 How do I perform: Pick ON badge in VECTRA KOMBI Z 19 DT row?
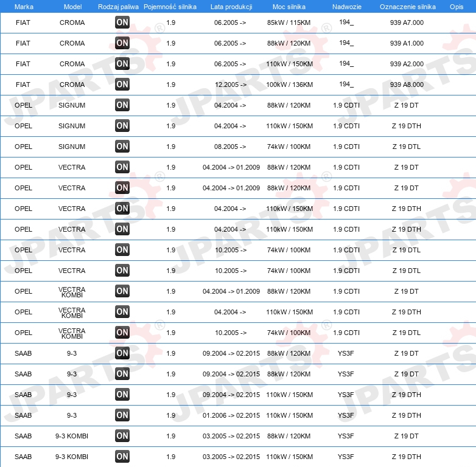pos(122,291)
